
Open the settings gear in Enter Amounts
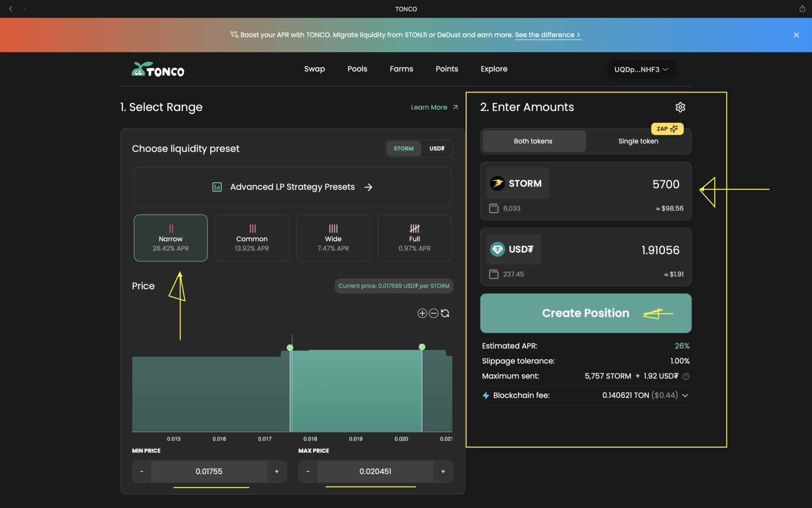coord(680,107)
